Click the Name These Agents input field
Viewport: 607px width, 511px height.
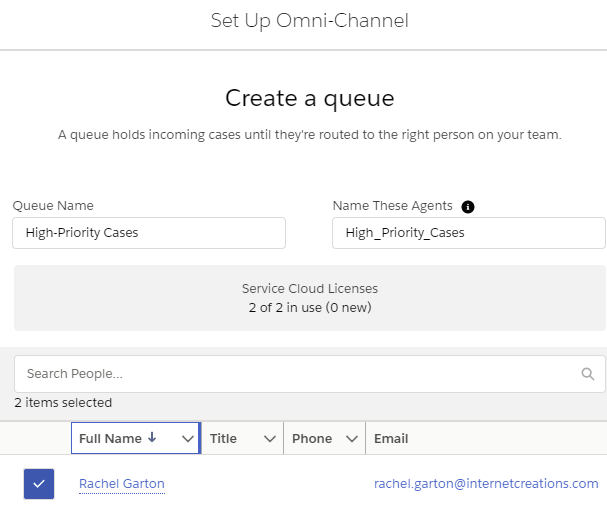[x=469, y=233]
